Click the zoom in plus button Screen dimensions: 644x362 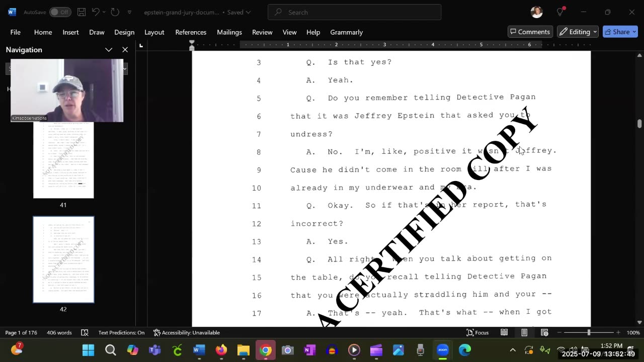618,332
